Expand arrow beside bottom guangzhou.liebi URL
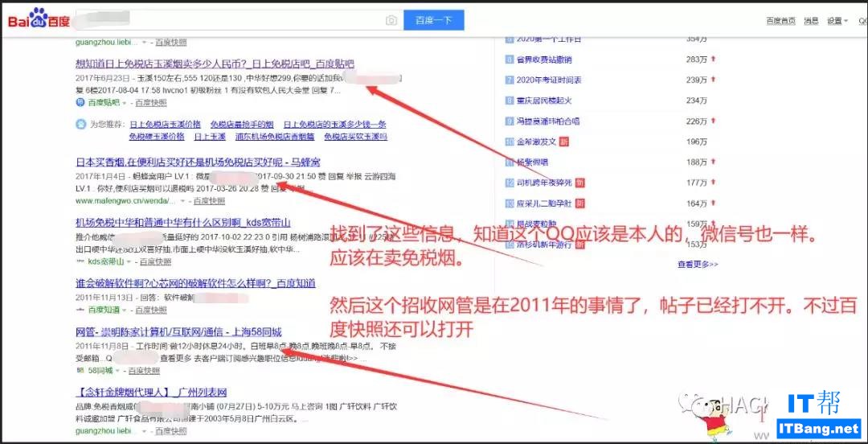868x444 pixels. 145,430
